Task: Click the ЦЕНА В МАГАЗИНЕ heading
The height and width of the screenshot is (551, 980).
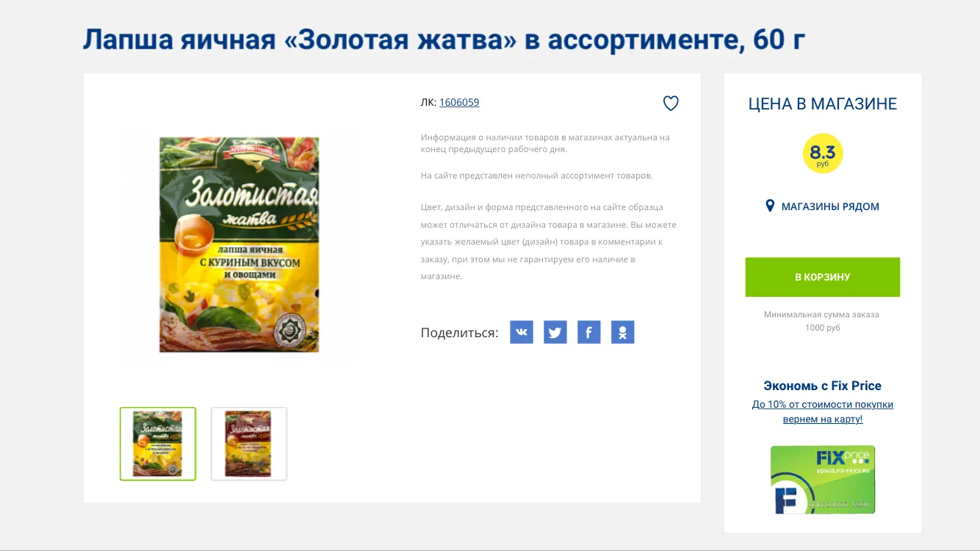Action: coord(823,104)
